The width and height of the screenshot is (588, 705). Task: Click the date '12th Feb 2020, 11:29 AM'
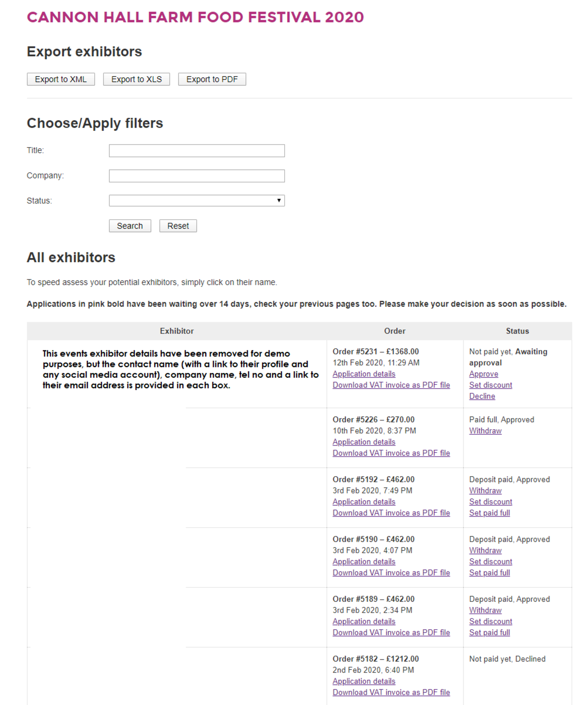click(376, 363)
